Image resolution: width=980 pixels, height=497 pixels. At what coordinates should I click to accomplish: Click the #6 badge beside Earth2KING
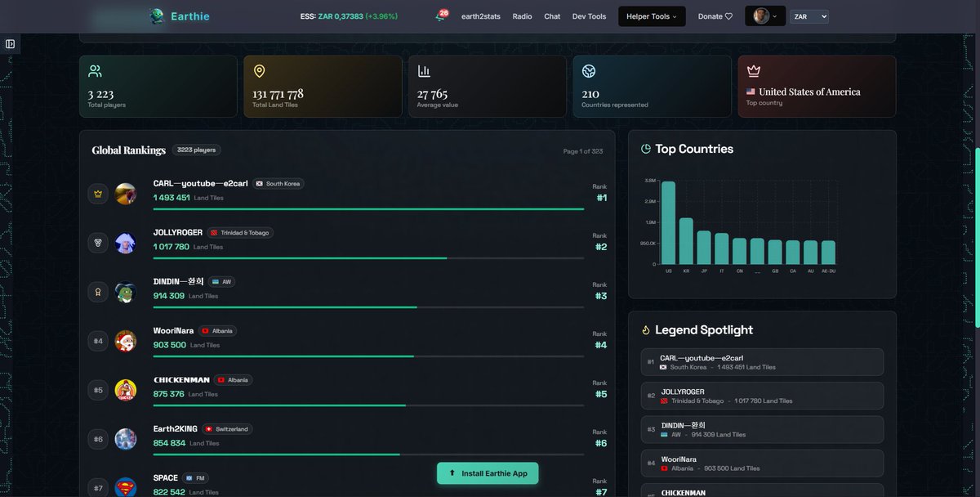point(98,439)
